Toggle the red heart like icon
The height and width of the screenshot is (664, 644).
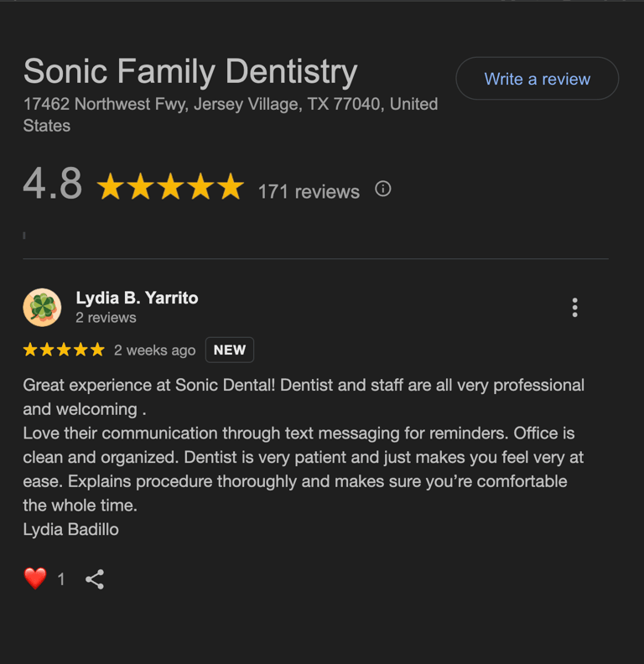pos(35,578)
